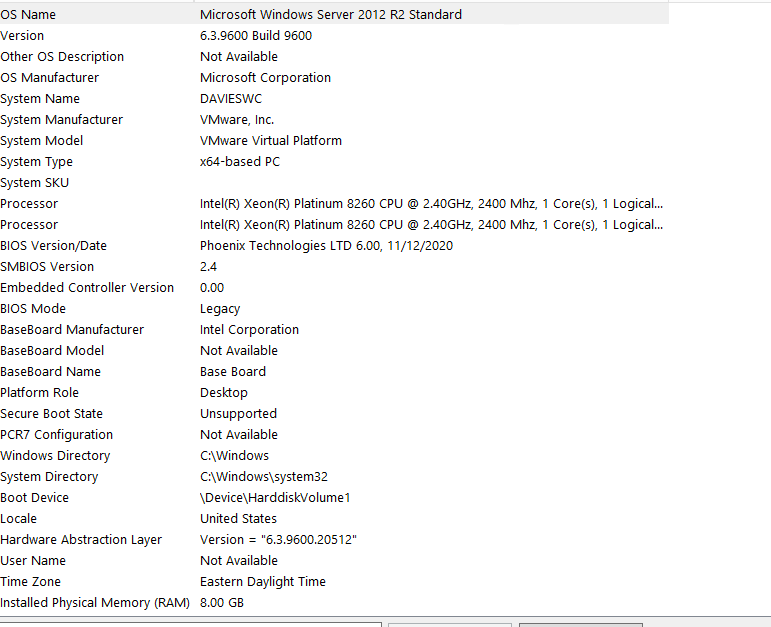This screenshot has height=627, width=771.
Task: Click the Version 6.3.9600 Build 9600 row
Action: (334, 35)
